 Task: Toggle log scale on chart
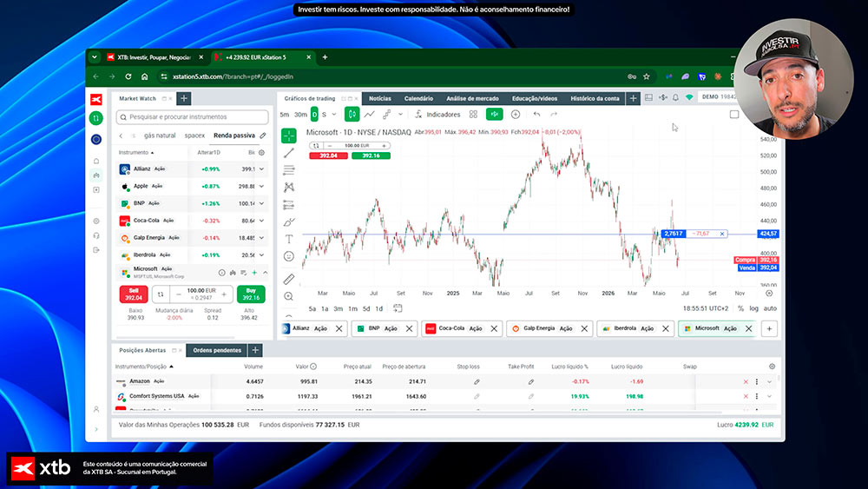click(754, 308)
